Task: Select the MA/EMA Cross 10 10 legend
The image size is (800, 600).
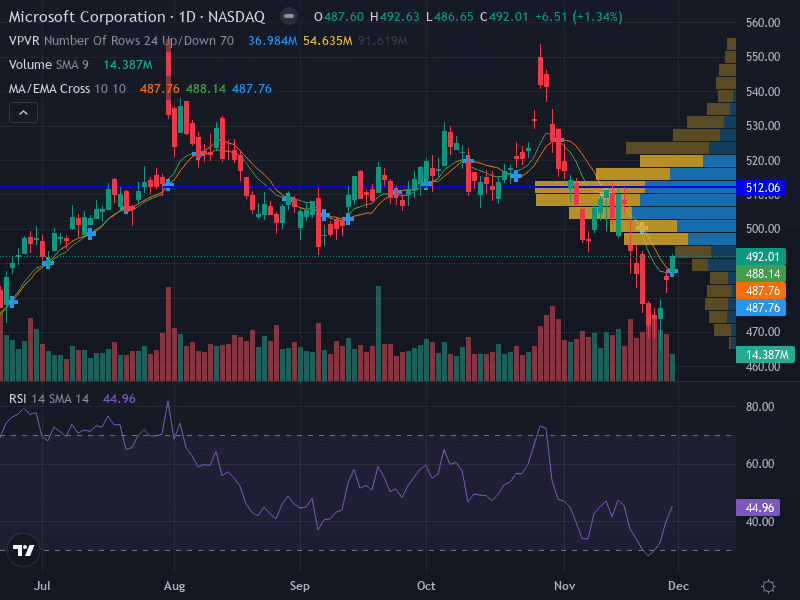Action: [67, 89]
